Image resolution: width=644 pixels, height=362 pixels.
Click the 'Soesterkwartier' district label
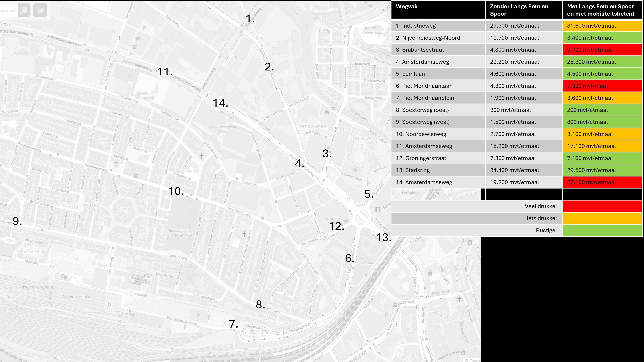coord(81,205)
